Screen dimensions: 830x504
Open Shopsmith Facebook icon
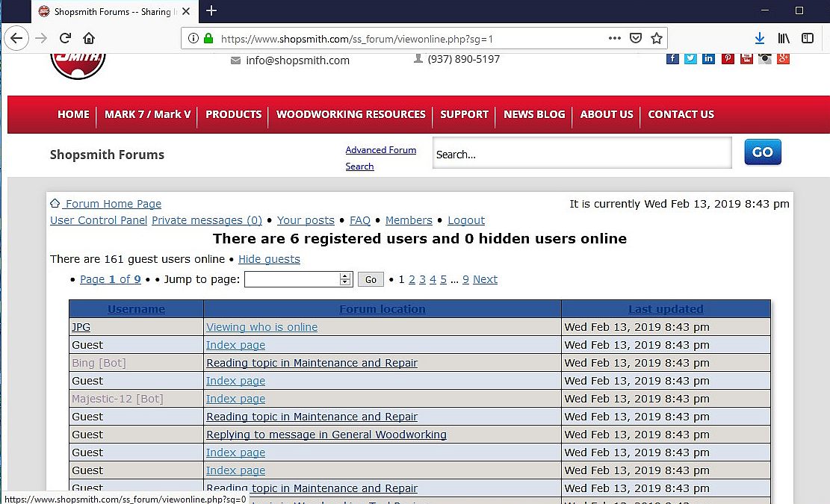(x=672, y=58)
